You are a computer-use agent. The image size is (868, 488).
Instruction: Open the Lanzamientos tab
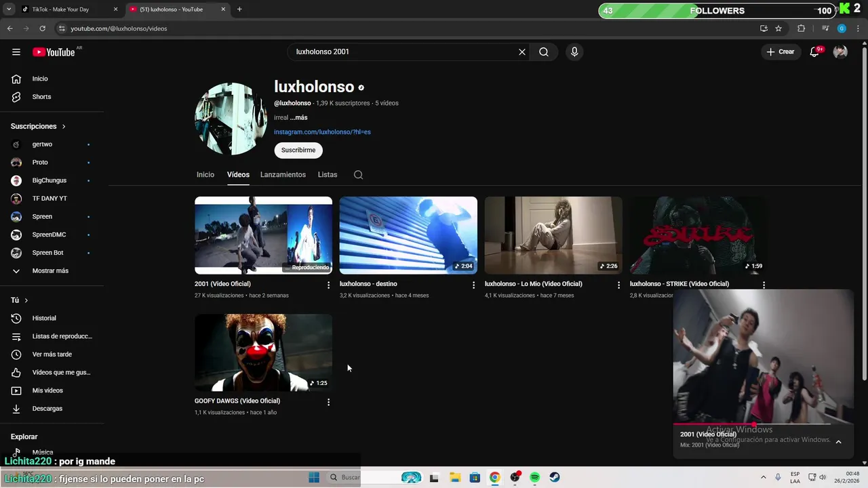[x=283, y=175]
